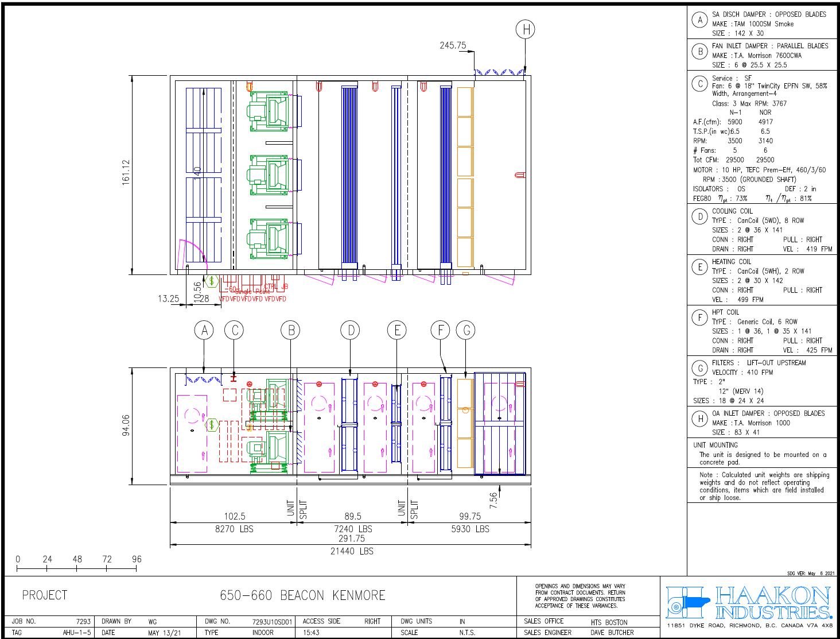Image resolution: width=840 pixels, height=639 pixels.
Task: Click the type value INDOOR
Action: tap(263, 633)
